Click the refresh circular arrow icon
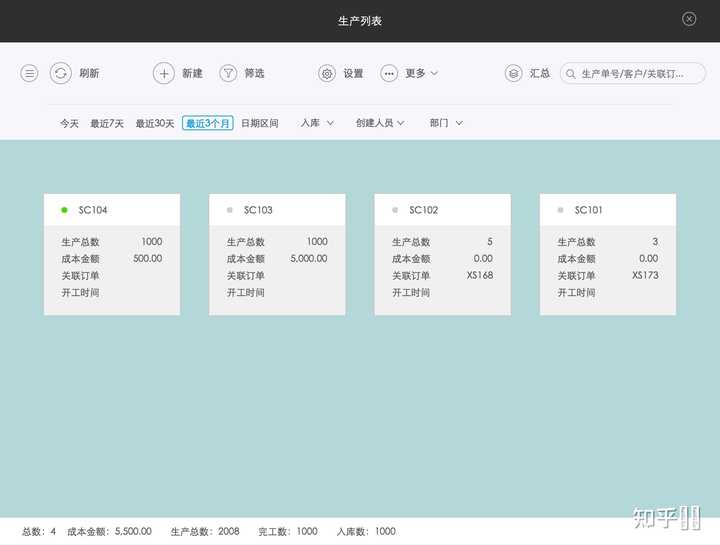The width and height of the screenshot is (720, 545). pyautogui.click(x=61, y=73)
